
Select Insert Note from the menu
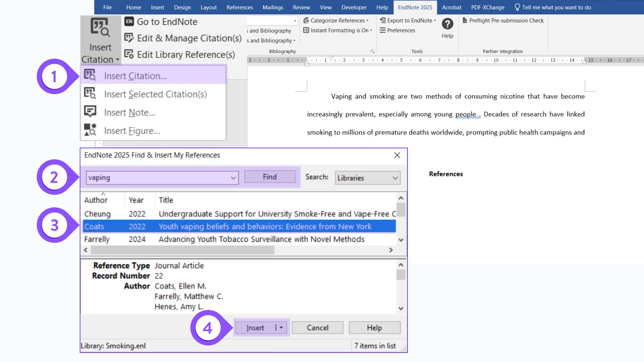129,112
